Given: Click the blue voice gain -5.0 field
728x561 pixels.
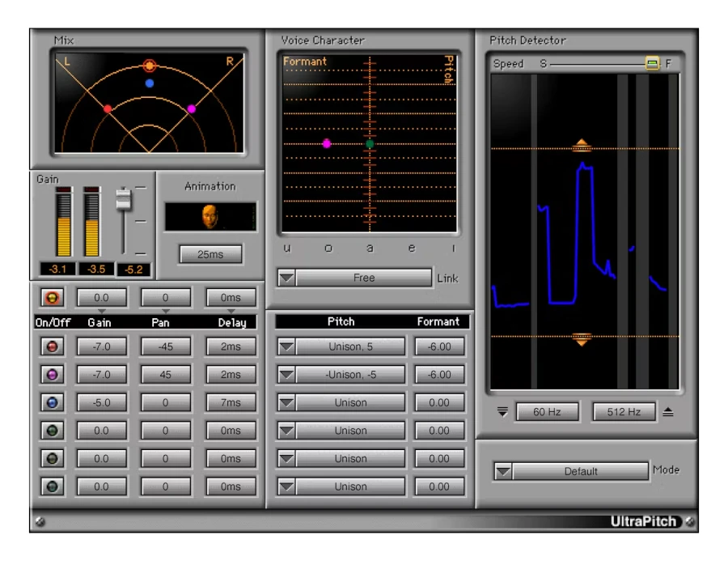Looking at the screenshot, I should [101, 402].
